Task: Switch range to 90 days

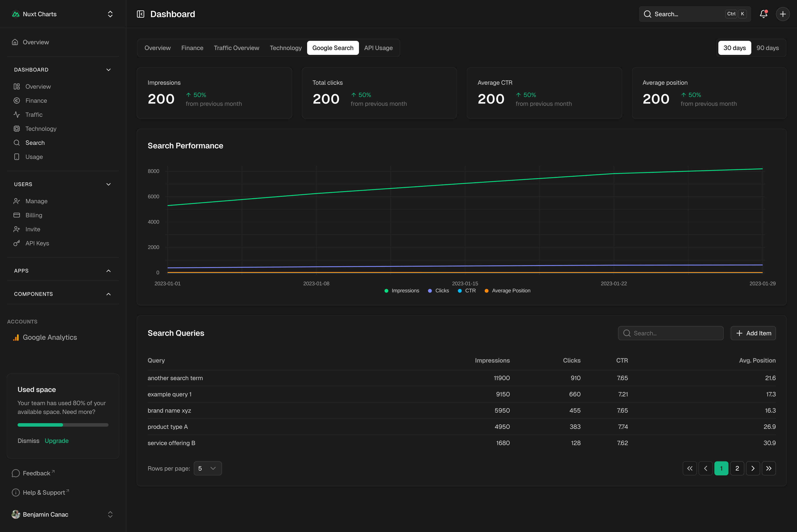Action: click(x=768, y=48)
